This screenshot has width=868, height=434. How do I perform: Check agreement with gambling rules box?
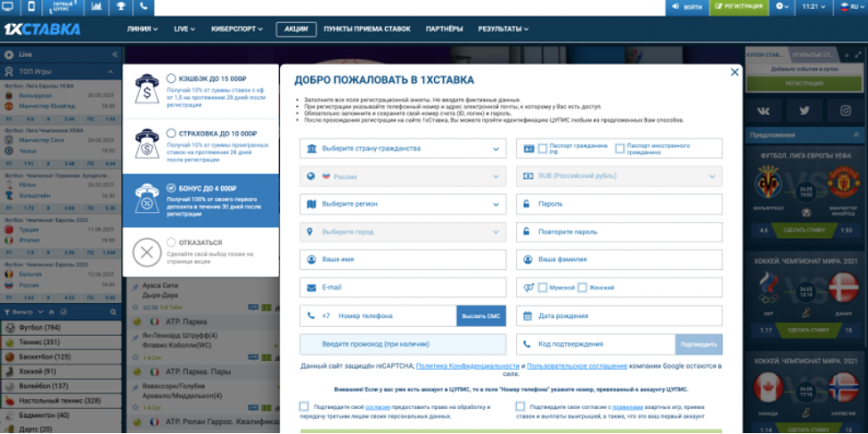tap(520, 406)
